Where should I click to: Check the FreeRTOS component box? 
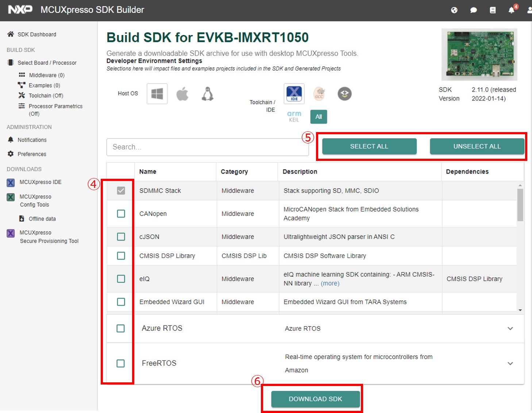(x=120, y=363)
